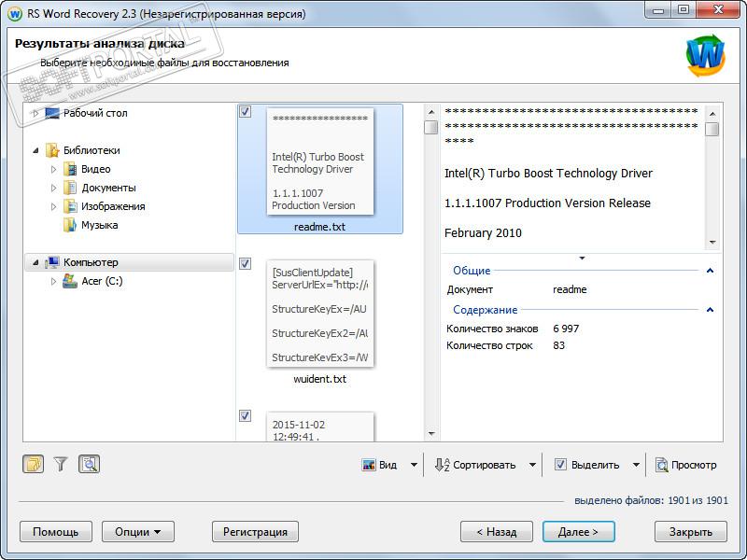
Task: Click the readme.txt file name
Action: 319,227
